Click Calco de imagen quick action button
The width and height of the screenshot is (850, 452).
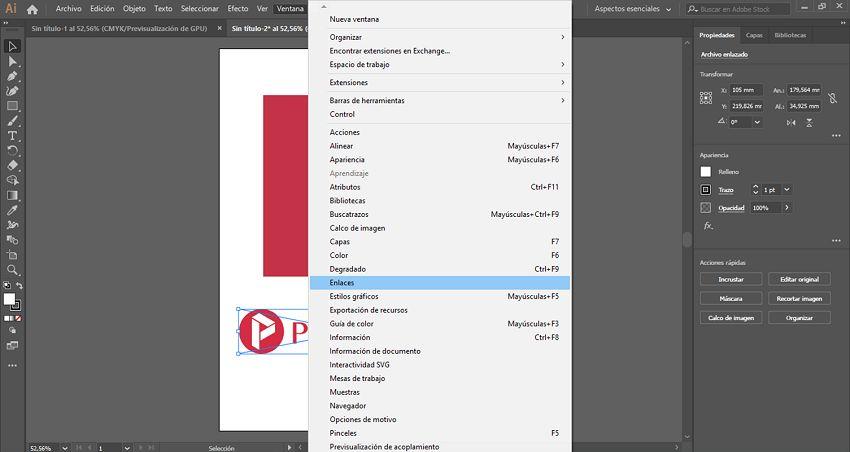coord(731,318)
